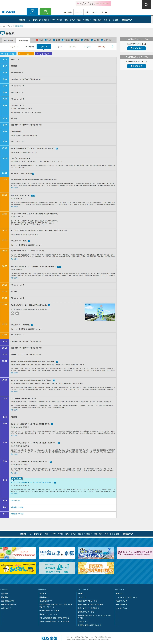153x644 pixels.
Task: Open 五山送り火 footer link
Action: click(82, 597)
